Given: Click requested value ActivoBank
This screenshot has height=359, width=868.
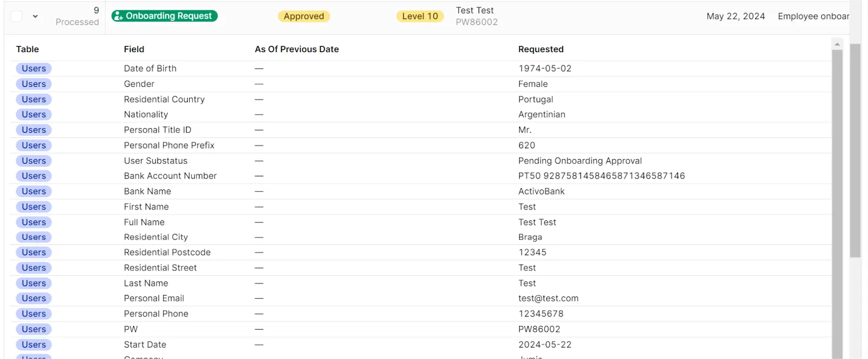Looking at the screenshot, I should tap(541, 191).
